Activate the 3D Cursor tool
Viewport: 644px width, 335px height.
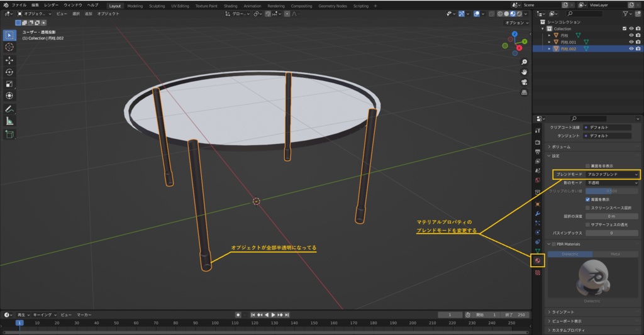[x=9, y=47]
